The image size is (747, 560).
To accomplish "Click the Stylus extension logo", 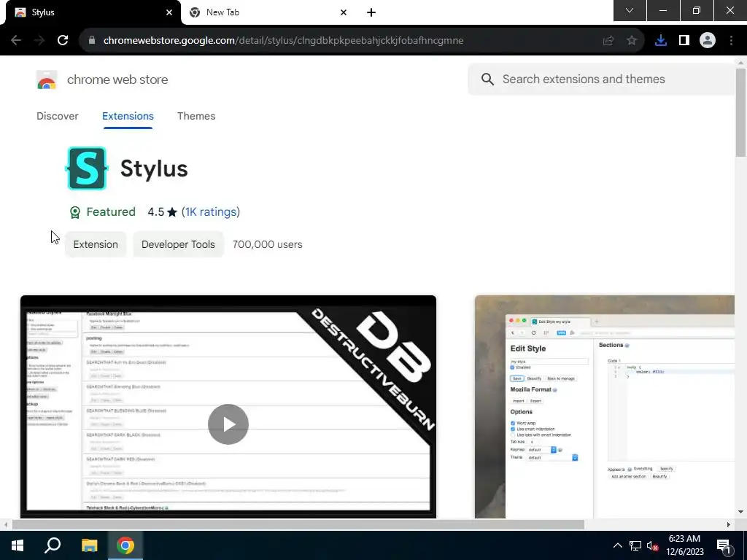I will coord(87,168).
